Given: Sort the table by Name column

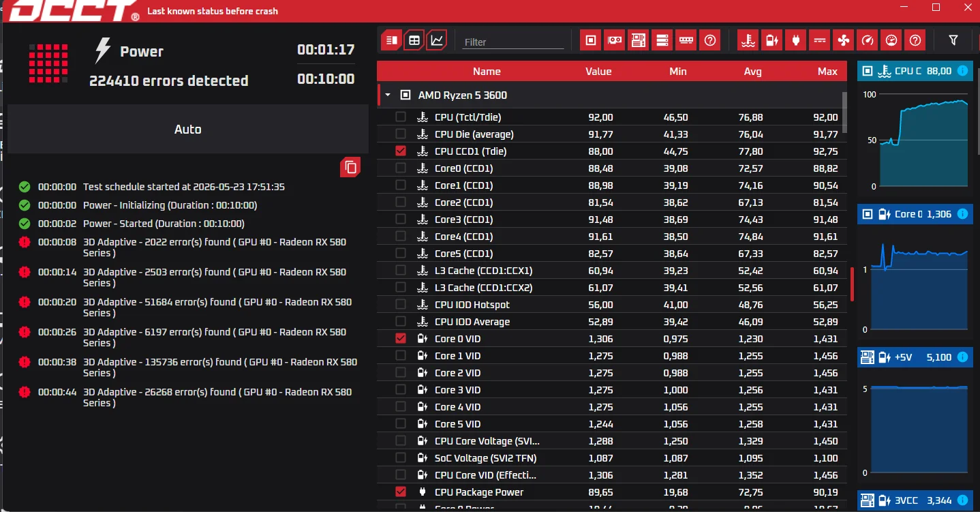Looking at the screenshot, I should tap(487, 72).
